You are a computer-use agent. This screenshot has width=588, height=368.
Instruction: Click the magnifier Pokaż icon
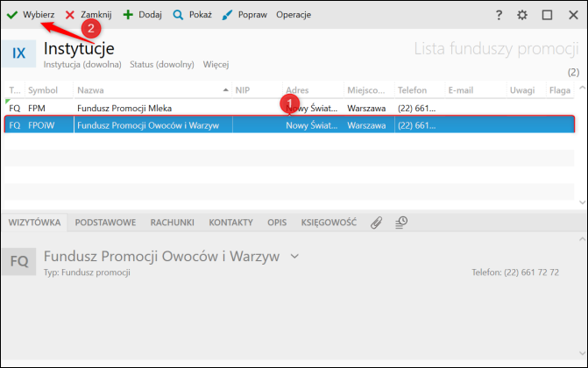[178, 15]
